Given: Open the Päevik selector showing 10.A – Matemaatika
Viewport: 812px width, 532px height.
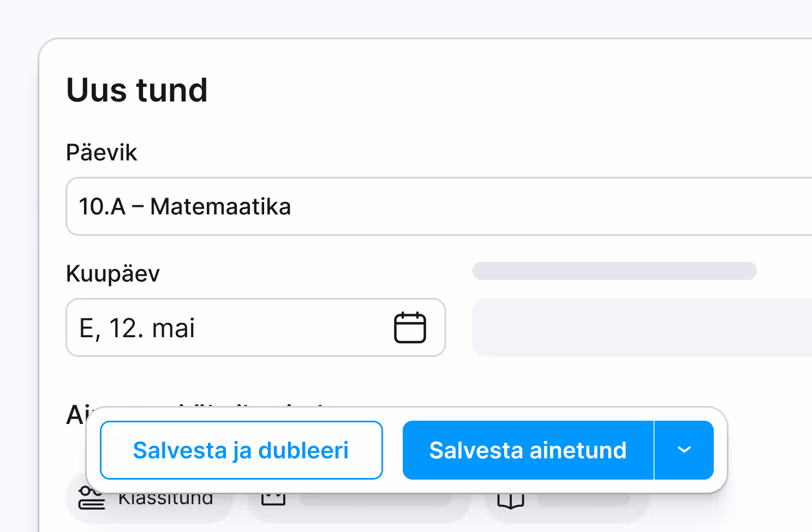Looking at the screenshot, I should tap(437, 206).
